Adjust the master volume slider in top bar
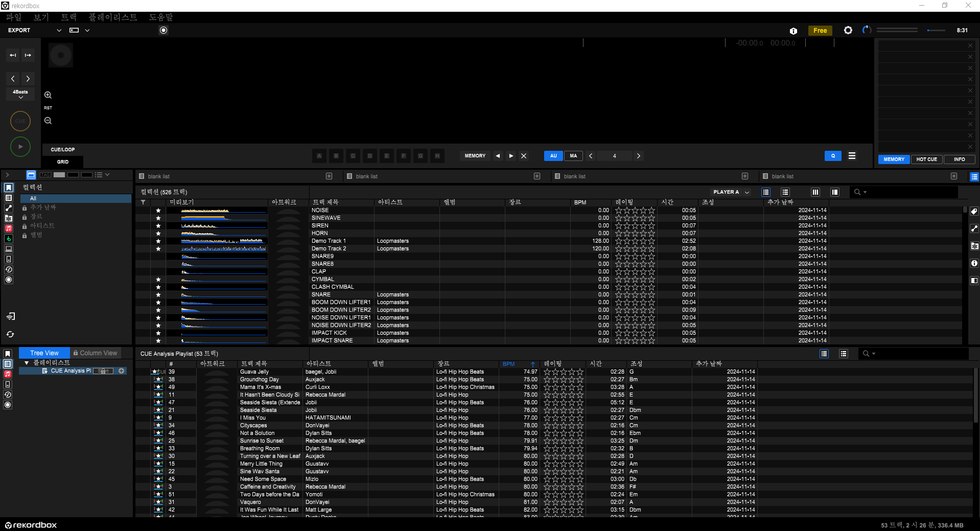This screenshot has width=980, height=531. [936, 30]
